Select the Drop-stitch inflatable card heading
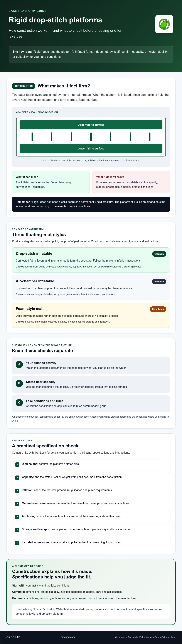This screenshot has width=182, height=644. 34,253
